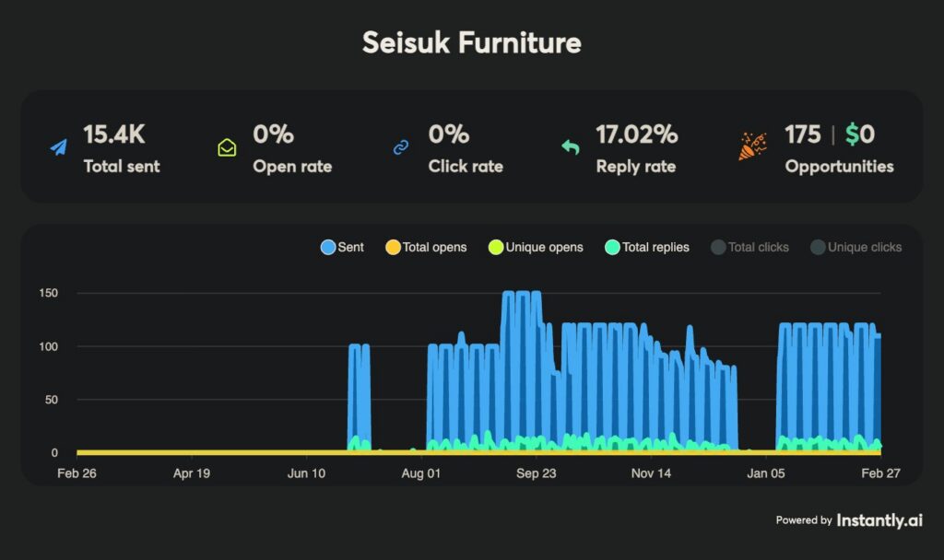This screenshot has width=944, height=560.
Task: Click the Seisuk Furniture title
Action: click(x=472, y=42)
